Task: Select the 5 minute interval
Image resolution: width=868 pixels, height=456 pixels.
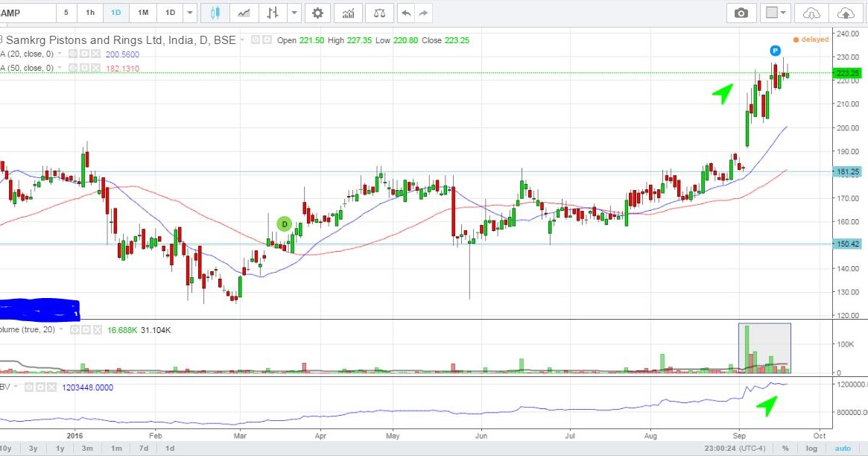Action: point(66,13)
